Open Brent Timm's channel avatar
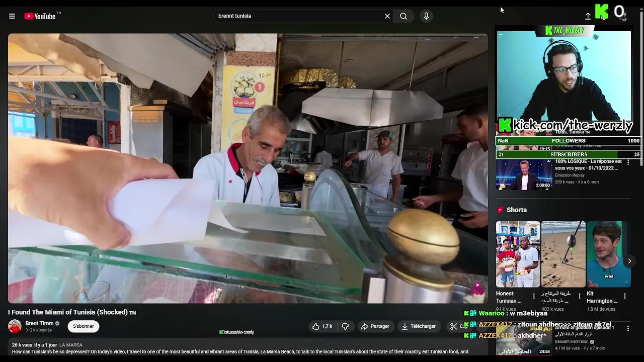This screenshot has width=644, height=362. [15, 326]
